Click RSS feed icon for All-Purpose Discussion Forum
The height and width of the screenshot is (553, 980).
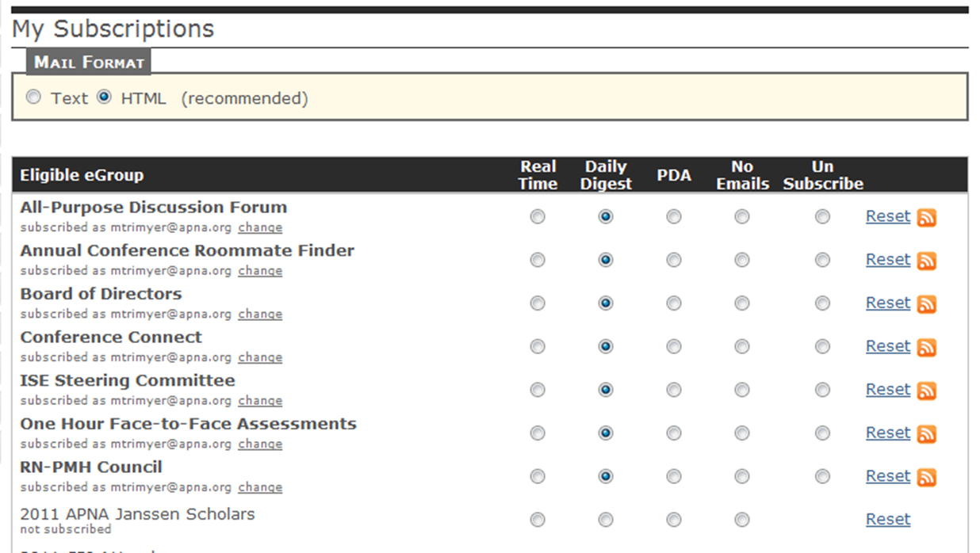tap(927, 217)
